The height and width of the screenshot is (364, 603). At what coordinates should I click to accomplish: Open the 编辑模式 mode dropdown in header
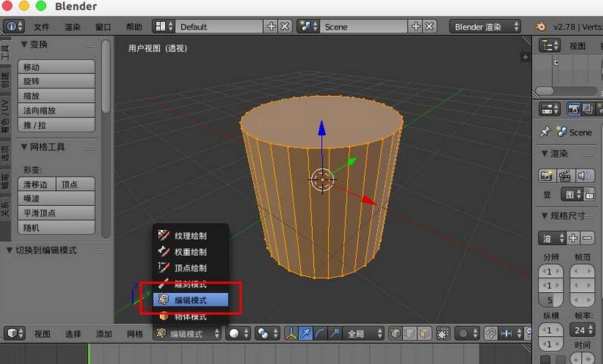[187, 333]
